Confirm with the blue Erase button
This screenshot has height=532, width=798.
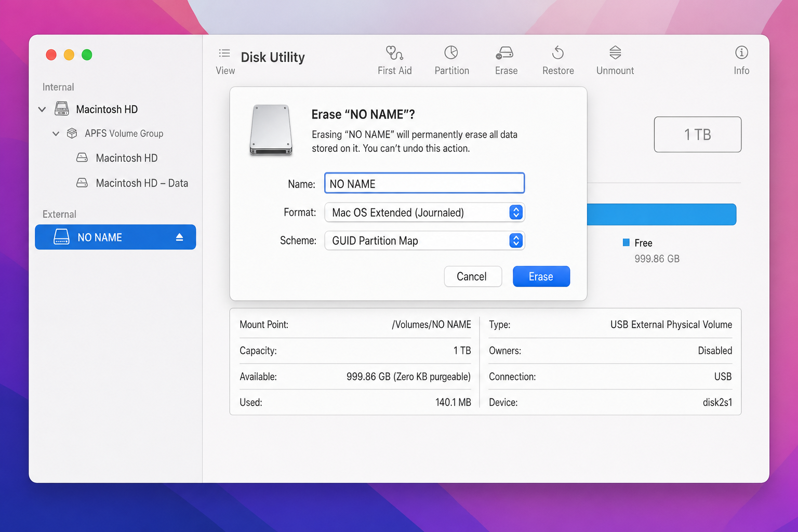coord(541,276)
